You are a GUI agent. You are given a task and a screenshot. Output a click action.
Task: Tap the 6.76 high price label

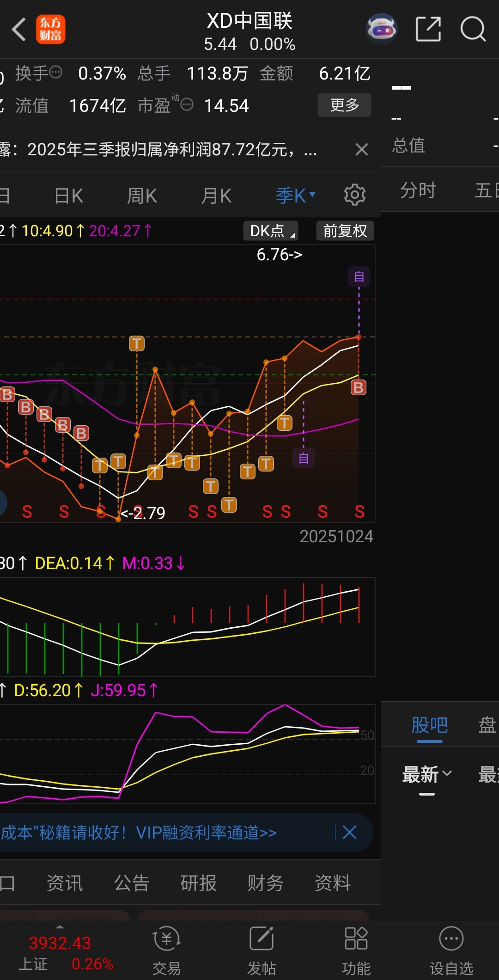279,254
